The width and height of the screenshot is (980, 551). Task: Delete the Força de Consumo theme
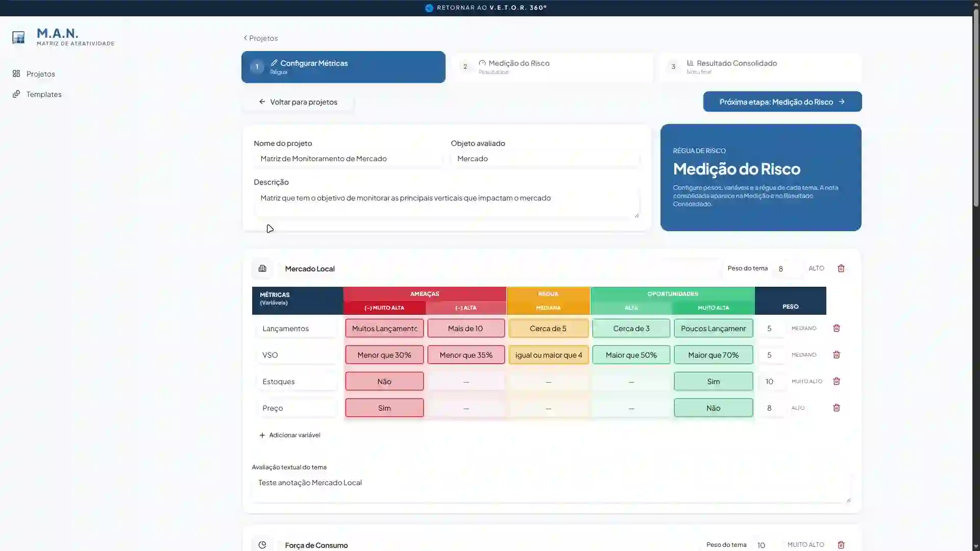pos(841,545)
